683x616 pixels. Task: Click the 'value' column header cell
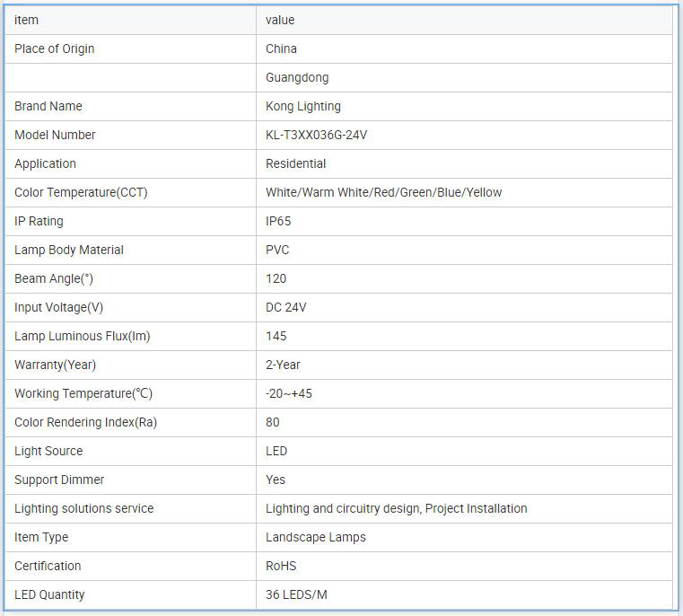[x=280, y=20]
